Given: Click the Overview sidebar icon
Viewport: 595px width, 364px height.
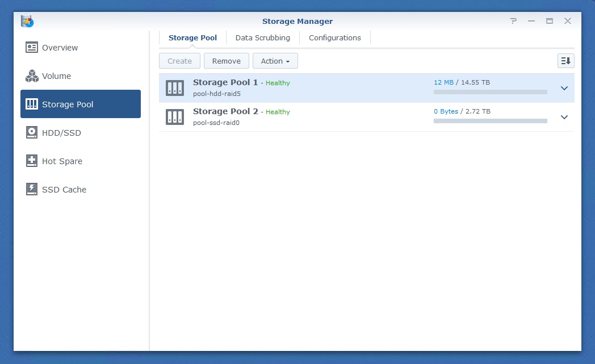Looking at the screenshot, I should click(x=32, y=48).
